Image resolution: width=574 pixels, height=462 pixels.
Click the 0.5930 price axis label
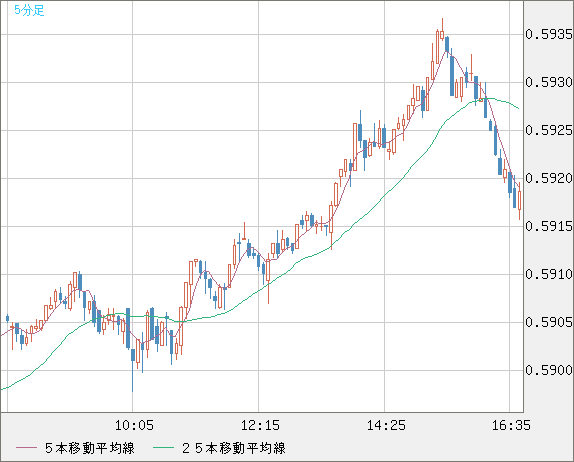click(549, 82)
